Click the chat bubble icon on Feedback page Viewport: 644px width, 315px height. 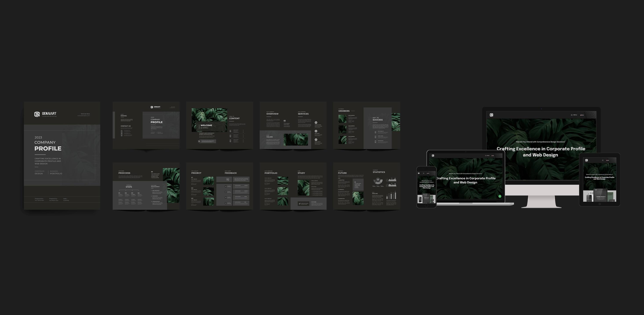[227, 179]
